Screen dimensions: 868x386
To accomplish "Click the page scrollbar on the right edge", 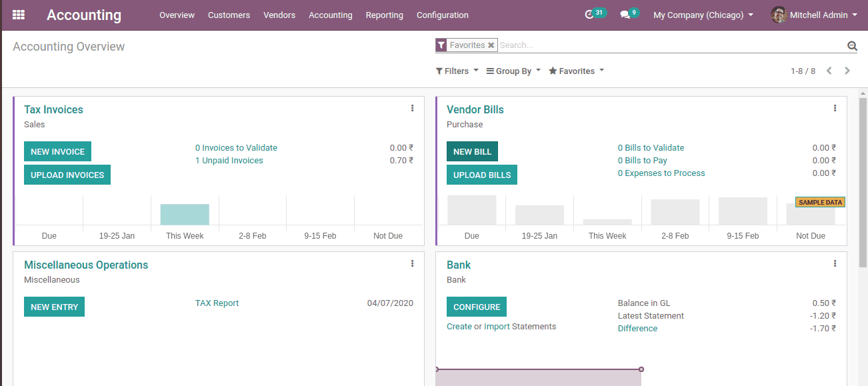I will tap(863, 183).
